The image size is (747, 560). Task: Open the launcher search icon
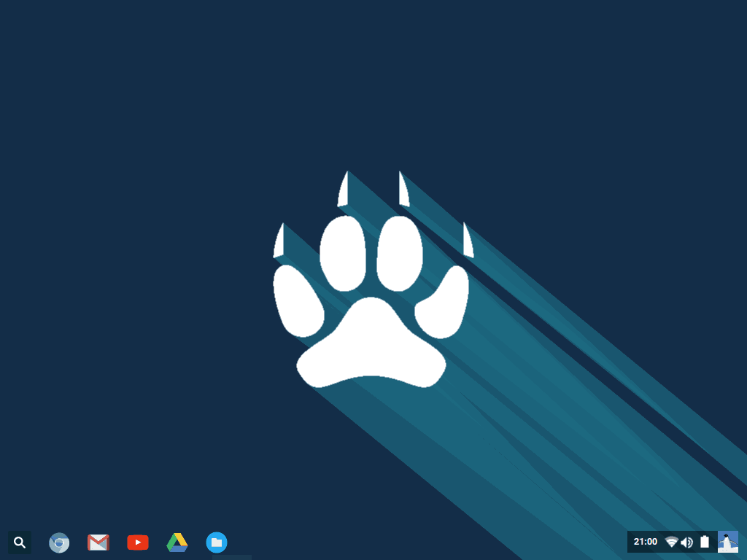click(20, 542)
